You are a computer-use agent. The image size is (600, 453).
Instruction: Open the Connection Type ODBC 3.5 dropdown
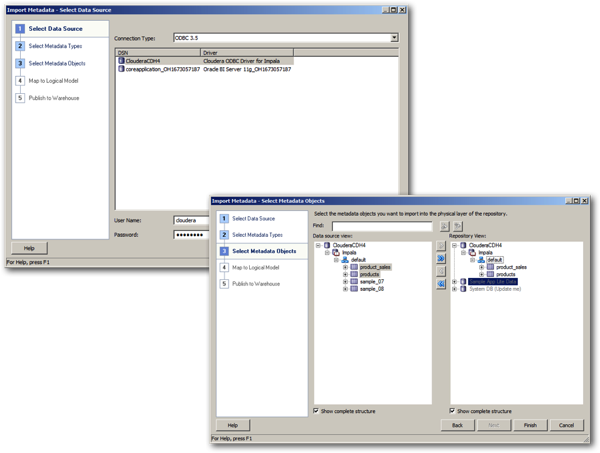394,37
